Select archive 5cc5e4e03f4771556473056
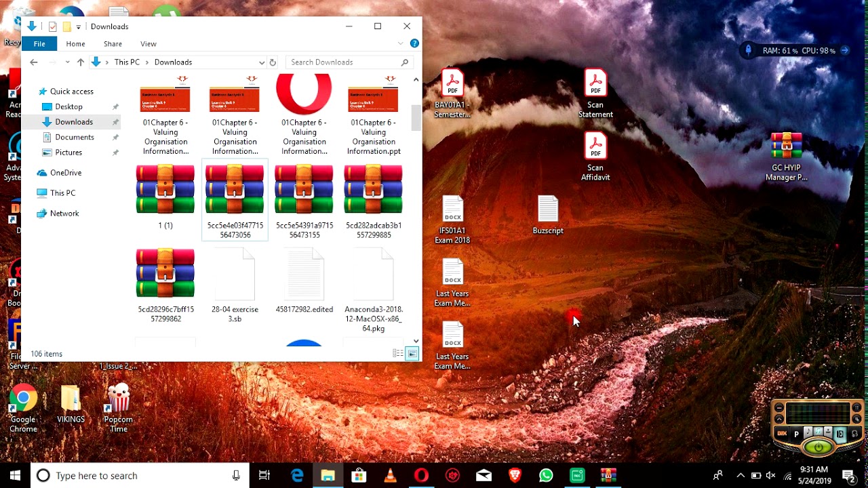The image size is (868, 488). (x=235, y=201)
